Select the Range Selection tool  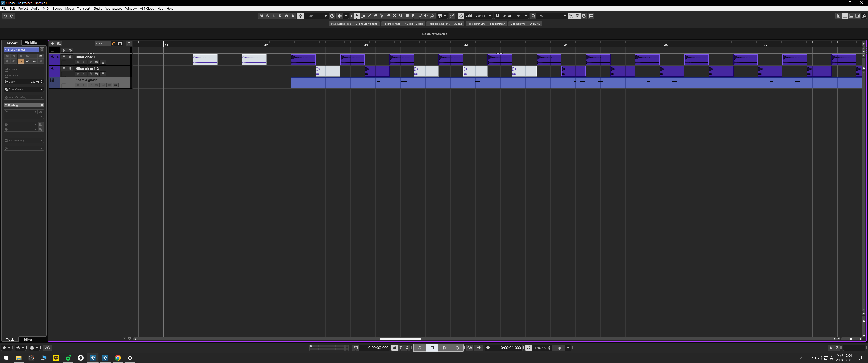[363, 16]
